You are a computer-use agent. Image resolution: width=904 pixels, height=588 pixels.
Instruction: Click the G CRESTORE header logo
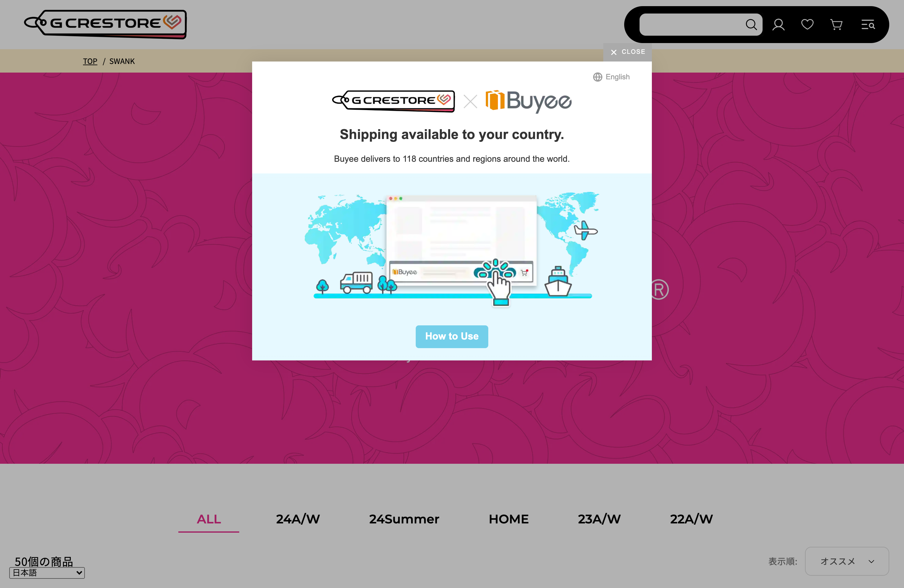tap(105, 24)
